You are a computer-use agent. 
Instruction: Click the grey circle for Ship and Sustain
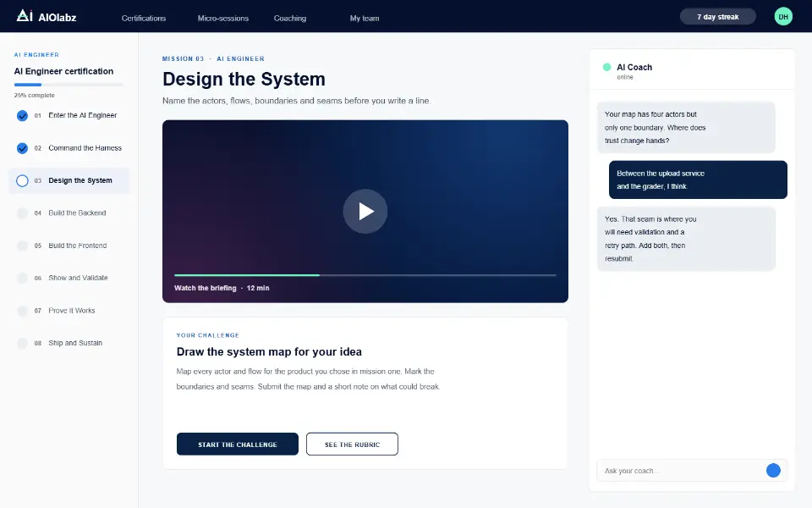22,343
